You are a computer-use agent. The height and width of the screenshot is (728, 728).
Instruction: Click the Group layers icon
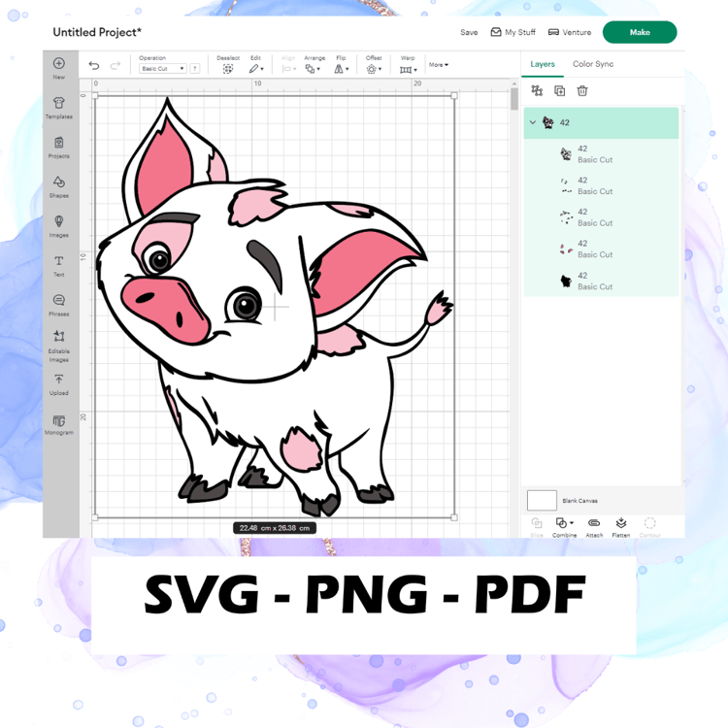coord(537,90)
